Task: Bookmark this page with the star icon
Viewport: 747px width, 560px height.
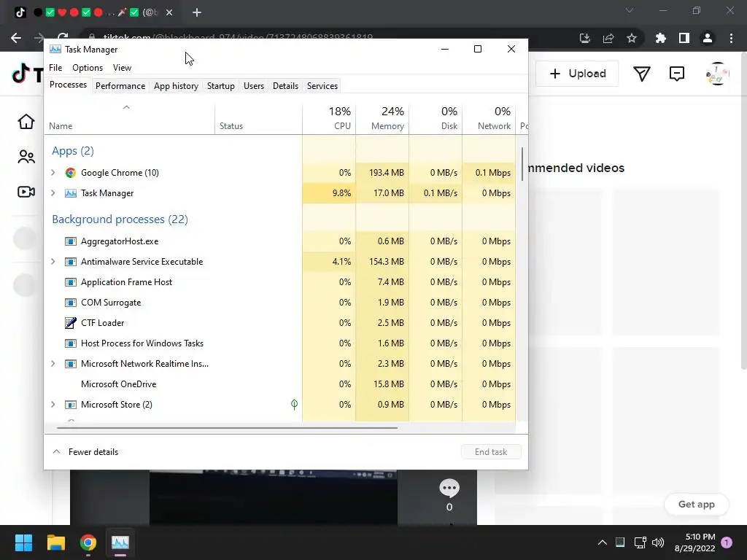Action: pyautogui.click(x=632, y=38)
